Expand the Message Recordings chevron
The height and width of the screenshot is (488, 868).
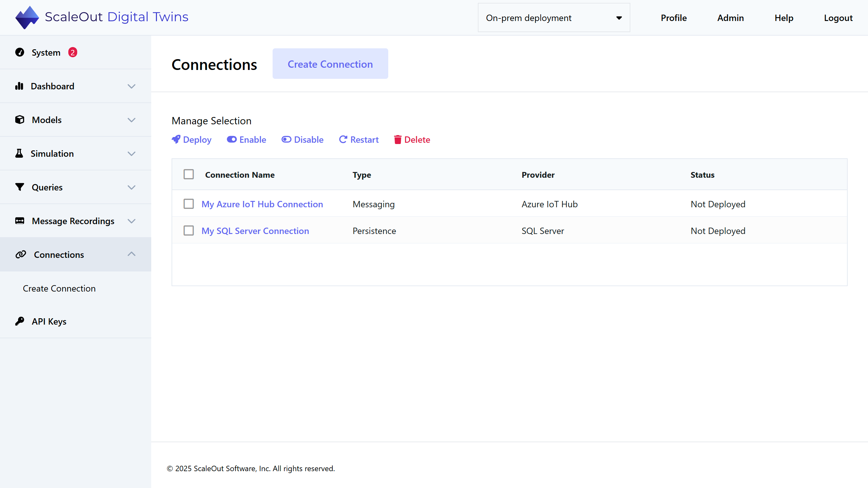[x=132, y=221]
